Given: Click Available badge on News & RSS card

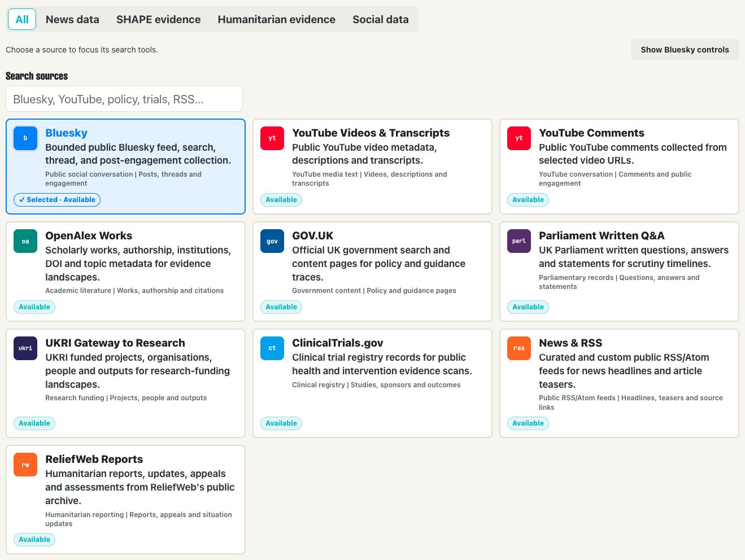Looking at the screenshot, I should [x=528, y=423].
